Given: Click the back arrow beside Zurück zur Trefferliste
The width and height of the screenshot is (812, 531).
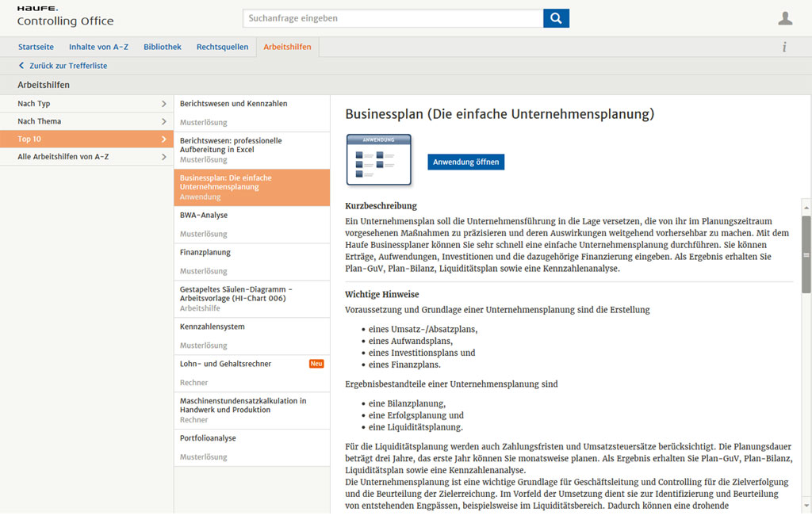Looking at the screenshot, I should tap(21, 66).
